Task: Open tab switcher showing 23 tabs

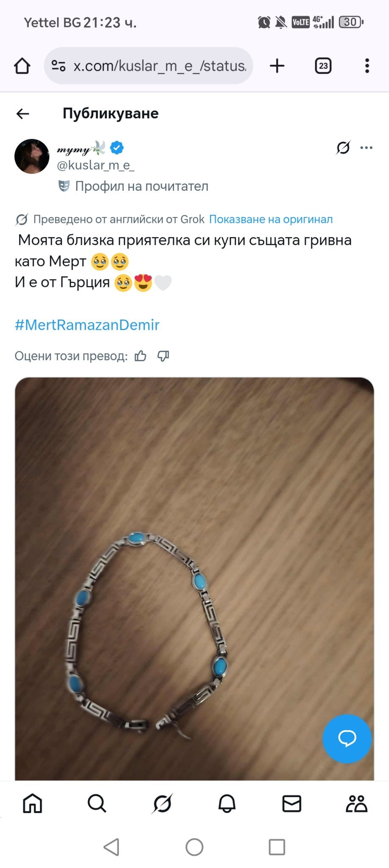Action: tap(323, 66)
